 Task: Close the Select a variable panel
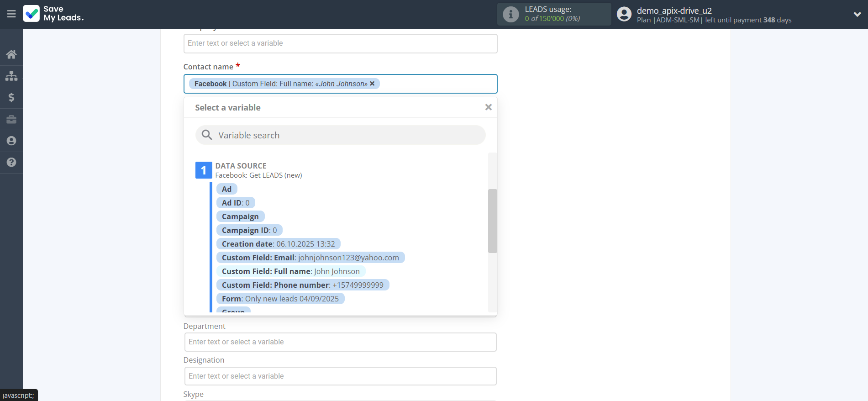(x=488, y=107)
